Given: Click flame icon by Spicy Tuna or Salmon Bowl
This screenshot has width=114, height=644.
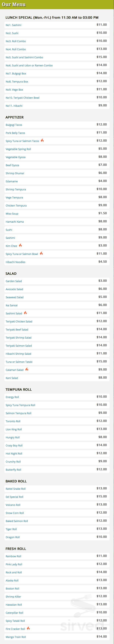Looking at the screenshot, I should 41,253.
